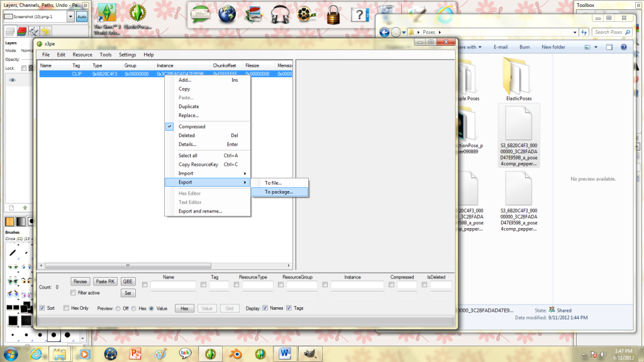This screenshot has width=644, height=362.
Task: Click the Set filter button
Action: [x=128, y=293]
